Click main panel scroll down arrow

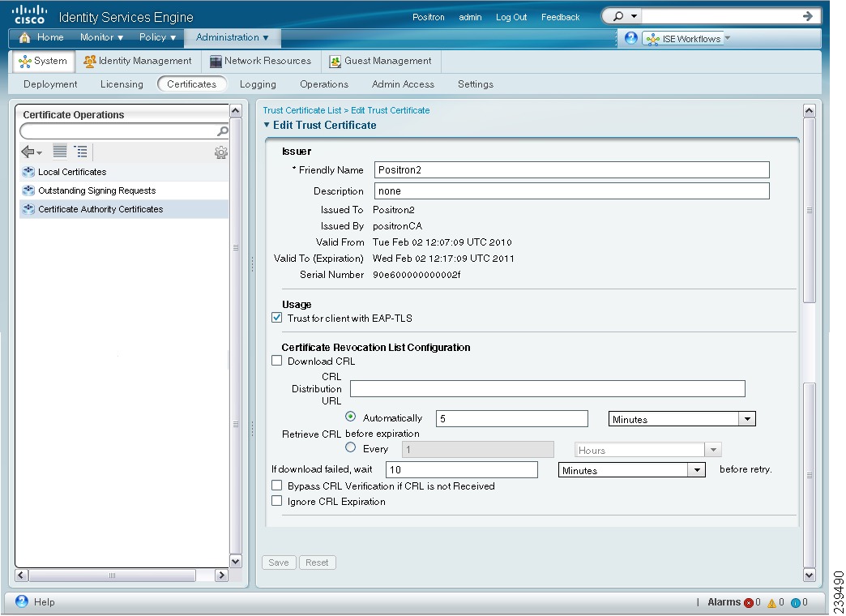coord(809,575)
